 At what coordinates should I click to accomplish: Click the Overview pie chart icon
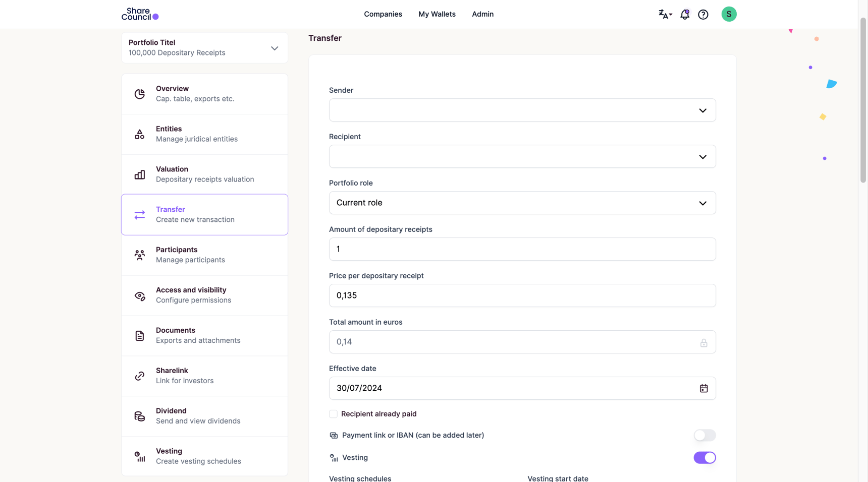pyautogui.click(x=140, y=94)
